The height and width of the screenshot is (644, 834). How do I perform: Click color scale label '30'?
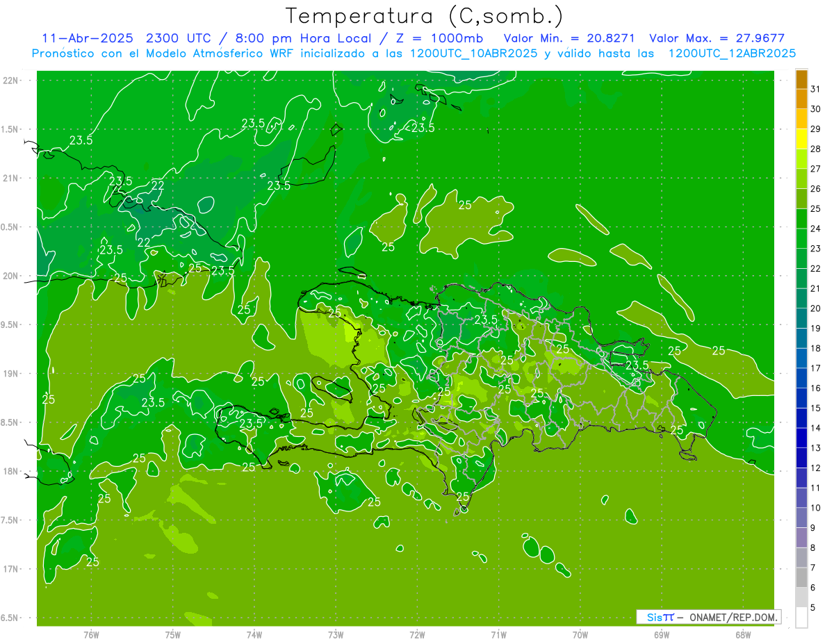pyautogui.click(x=815, y=109)
